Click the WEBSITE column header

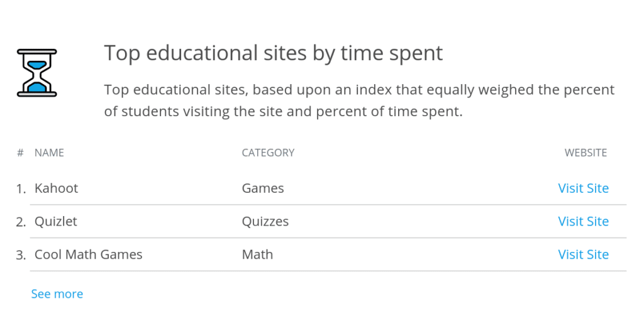pyautogui.click(x=586, y=153)
